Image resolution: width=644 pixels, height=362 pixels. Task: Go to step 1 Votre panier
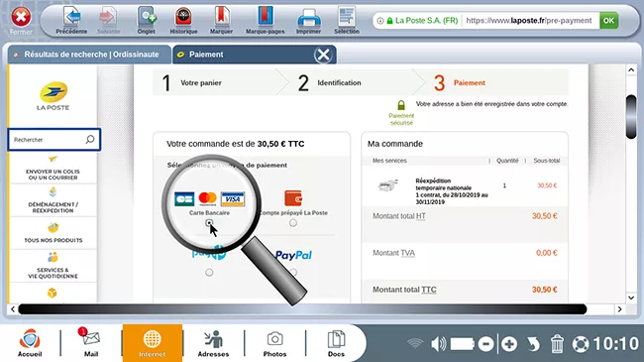click(x=191, y=82)
